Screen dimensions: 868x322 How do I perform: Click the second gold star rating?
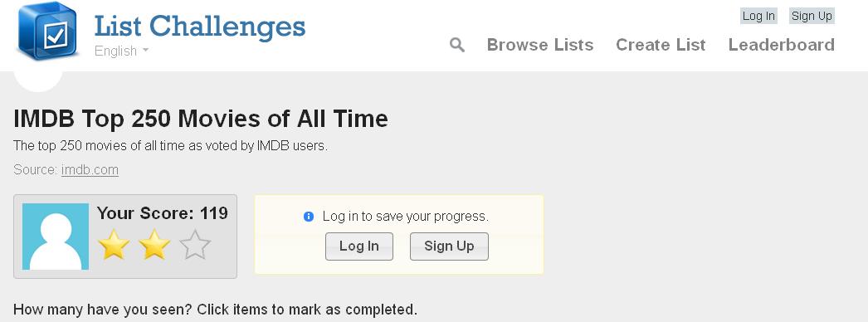[154, 245]
